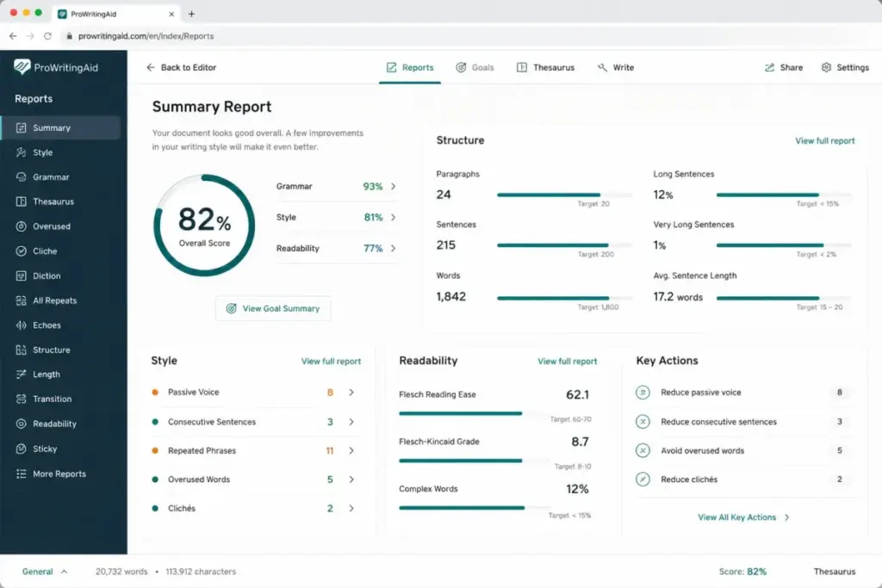Click the Sentences 215 value

tap(446, 245)
